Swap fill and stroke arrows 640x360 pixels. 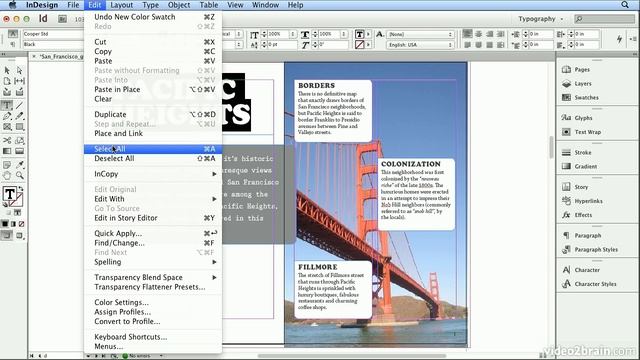[x=21, y=189]
